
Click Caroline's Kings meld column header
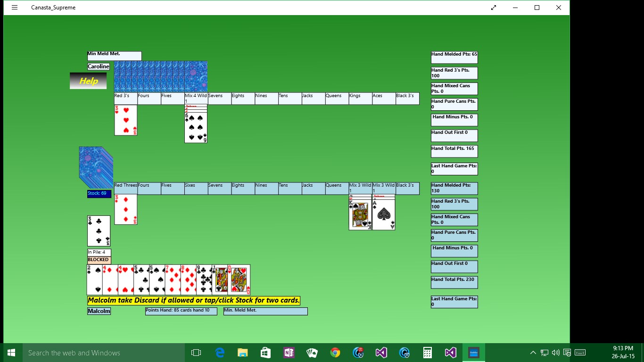360,98
